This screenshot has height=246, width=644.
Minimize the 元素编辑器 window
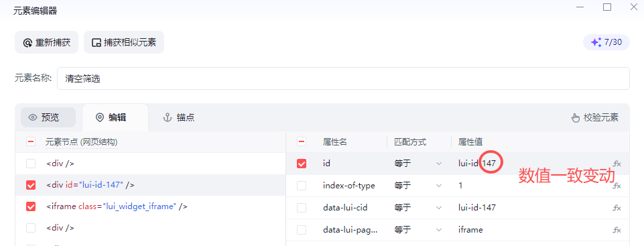[x=580, y=7]
